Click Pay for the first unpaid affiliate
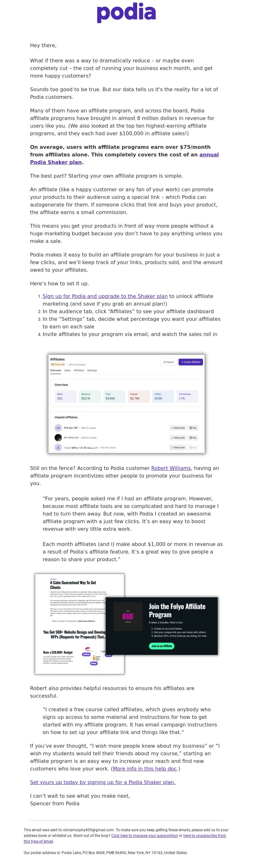This screenshot has height=868, width=253. pyautogui.click(x=193, y=428)
